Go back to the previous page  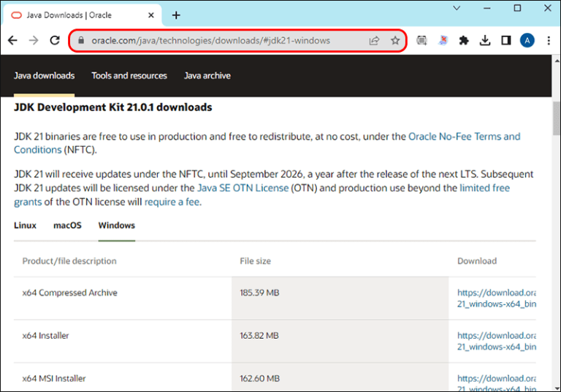[x=12, y=40]
